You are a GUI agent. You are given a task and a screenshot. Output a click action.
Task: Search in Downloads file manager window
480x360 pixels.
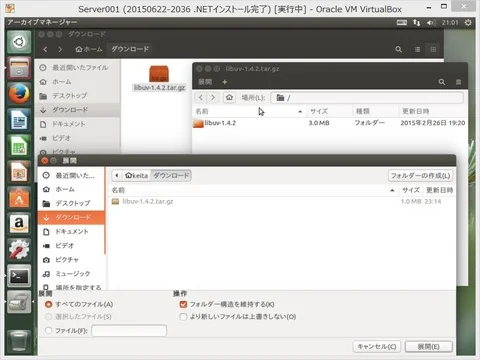(x=398, y=49)
